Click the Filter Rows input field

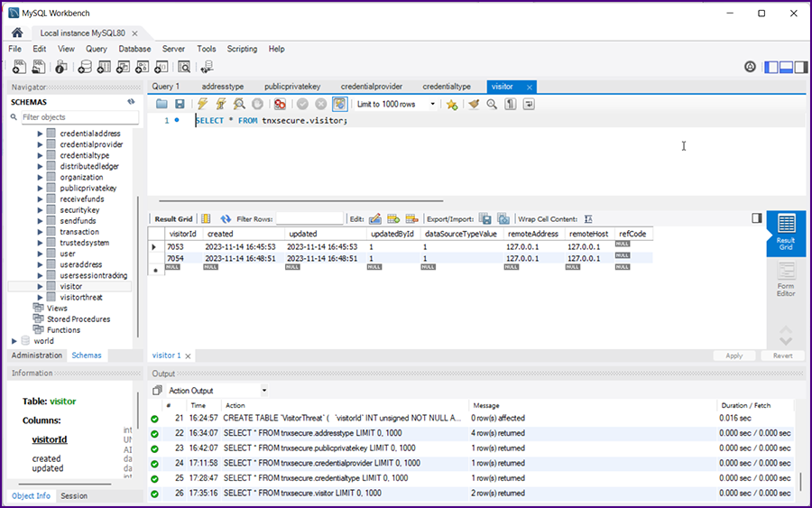pos(309,218)
